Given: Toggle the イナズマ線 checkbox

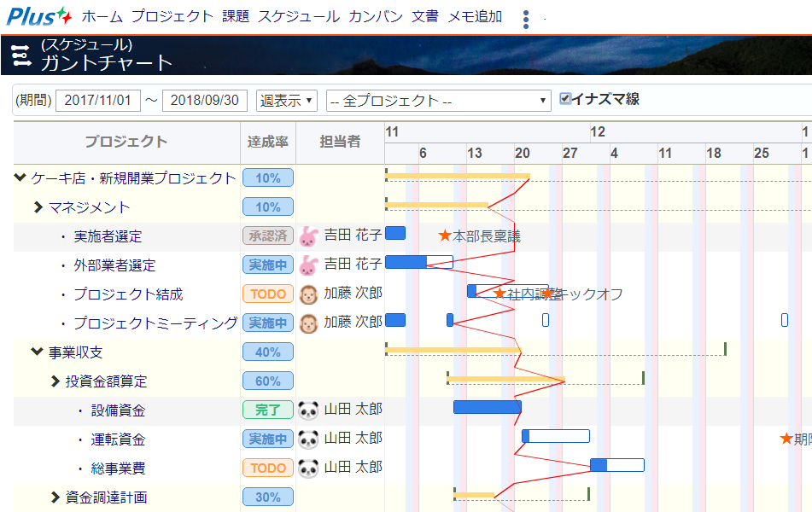Looking at the screenshot, I should pos(565,99).
